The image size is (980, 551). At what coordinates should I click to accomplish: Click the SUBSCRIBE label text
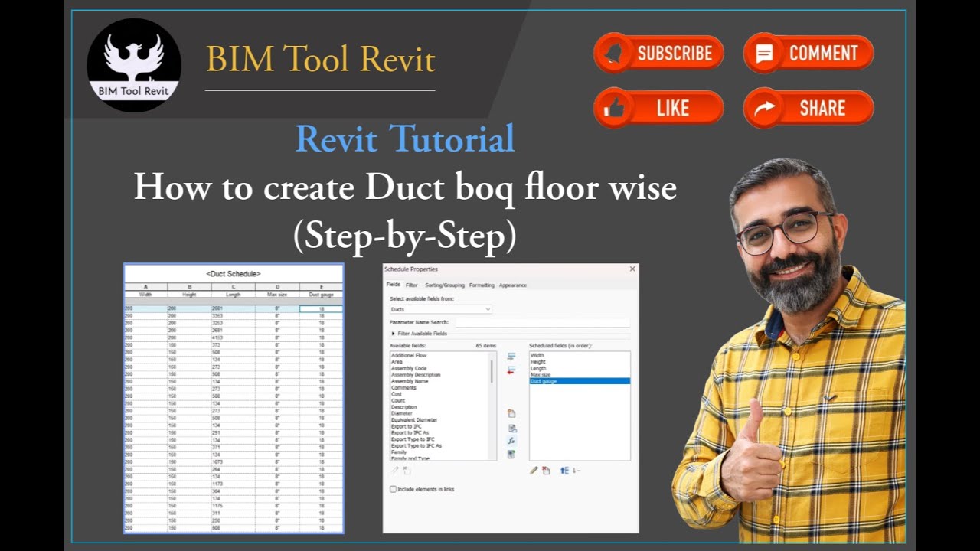(675, 53)
